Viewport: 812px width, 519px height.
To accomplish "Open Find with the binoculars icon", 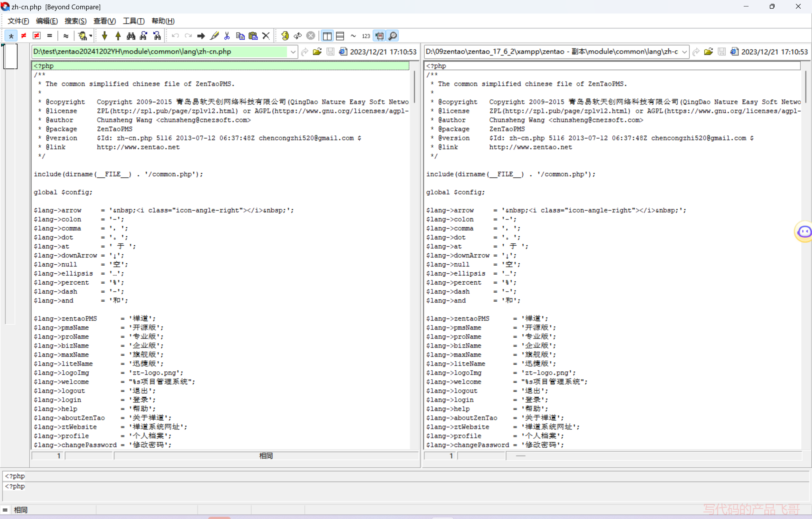I will (131, 36).
